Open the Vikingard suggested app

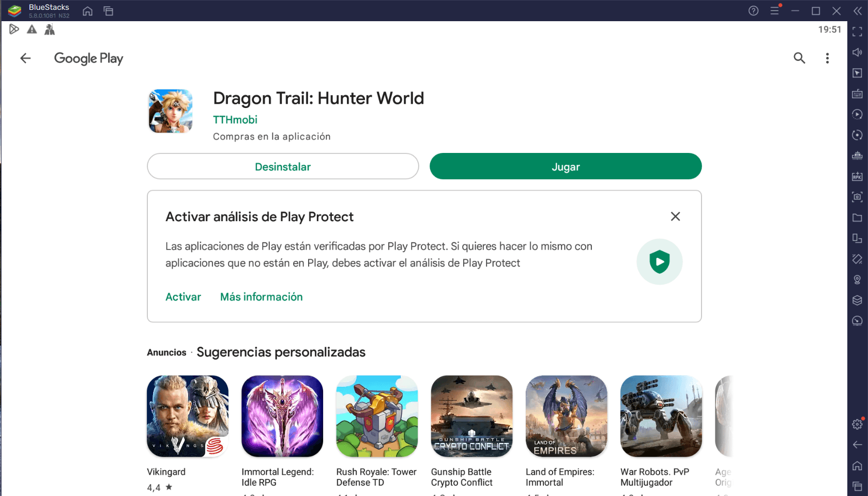pyautogui.click(x=188, y=416)
